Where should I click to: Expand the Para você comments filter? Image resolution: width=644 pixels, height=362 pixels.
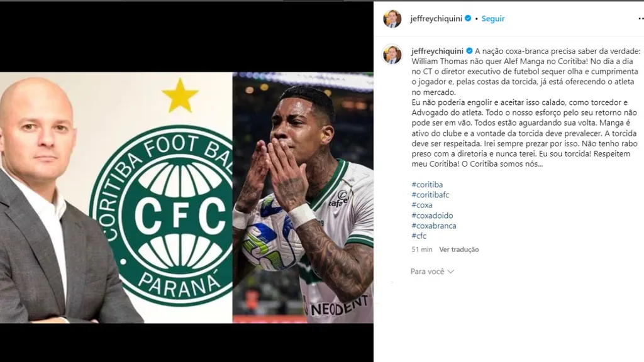point(432,271)
